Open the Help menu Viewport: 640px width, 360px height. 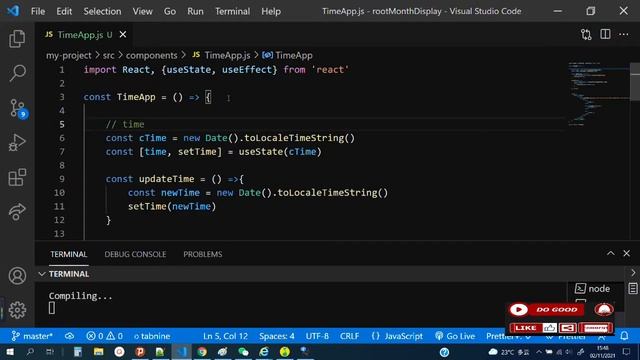(x=271, y=11)
